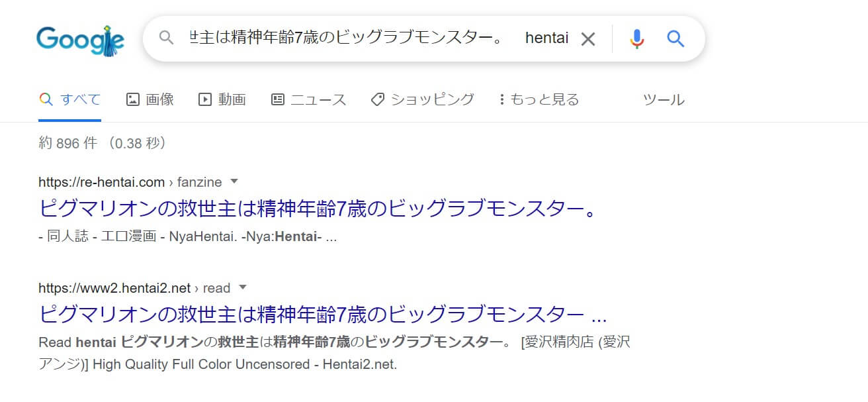The height and width of the screenshot is (402, 868).
Task: Click the https://re-hentai.com › fanzine URL text
Action: [130, 182]
